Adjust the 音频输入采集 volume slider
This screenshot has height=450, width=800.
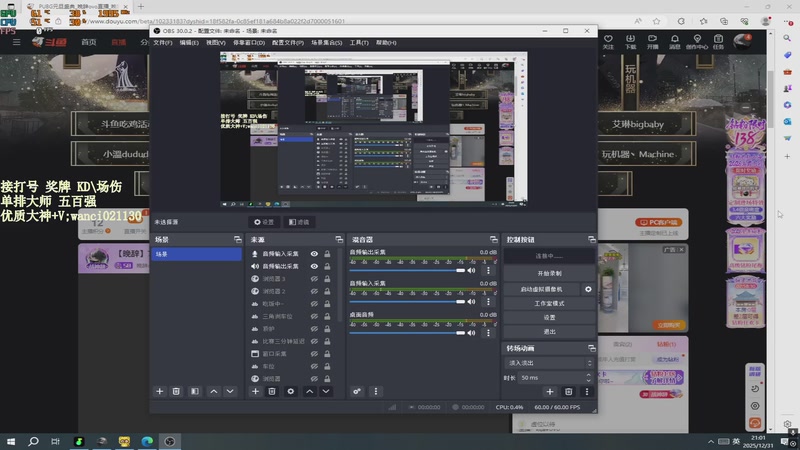click(407, 302)
